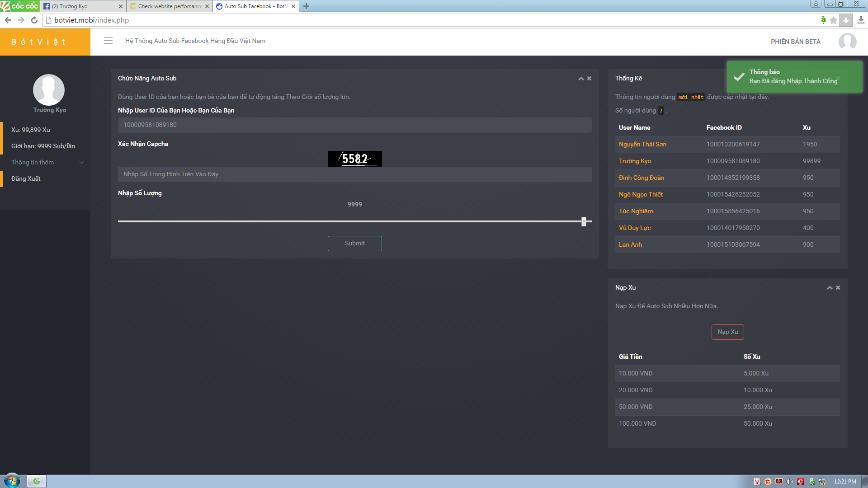
Task: Click the captcha image 5582
Action: tap(354, 159)
